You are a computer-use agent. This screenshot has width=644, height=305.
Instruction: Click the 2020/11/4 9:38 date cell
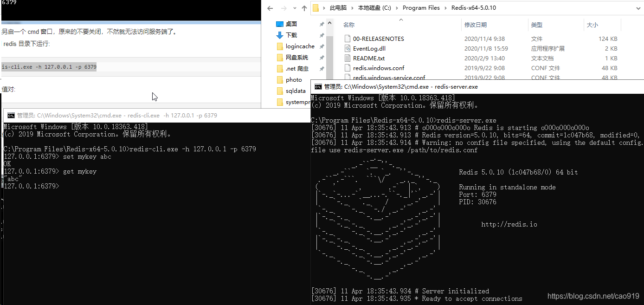tap(484, 39)
